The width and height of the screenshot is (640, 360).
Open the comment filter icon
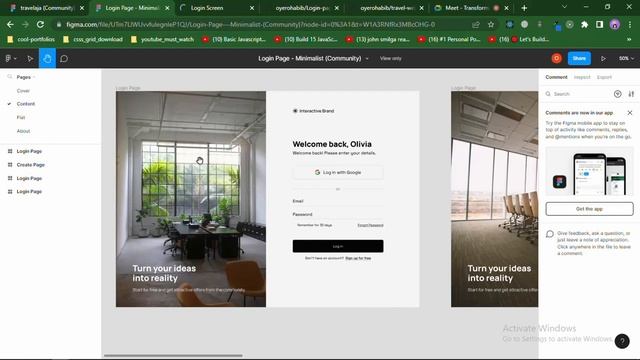click(x=618, y=94)
